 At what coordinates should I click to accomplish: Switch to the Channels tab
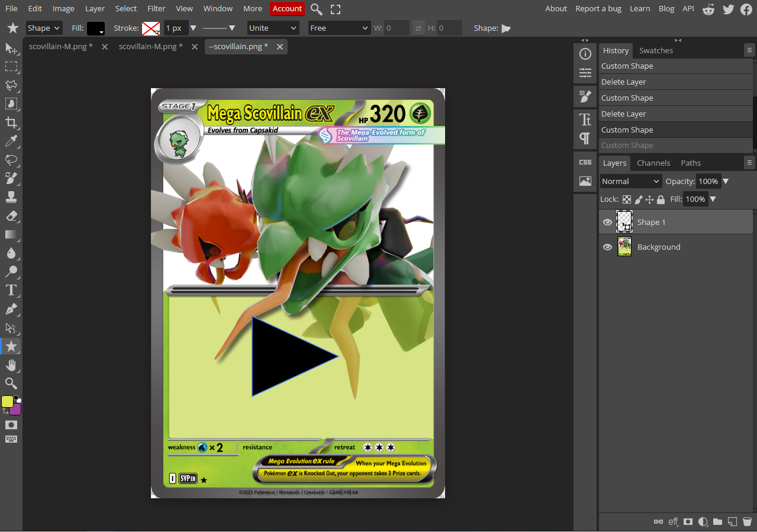coord(653,163)
